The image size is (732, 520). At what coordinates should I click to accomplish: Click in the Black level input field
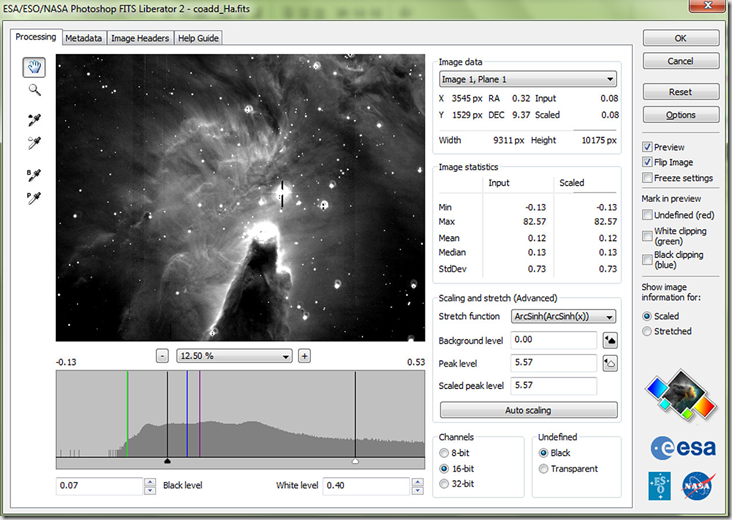coord(99,486)
